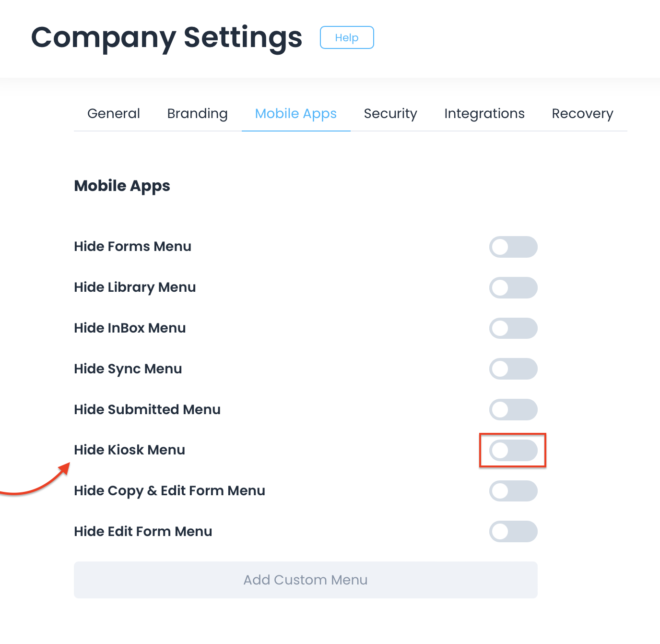
Task: Switch on Hide Submitted Menu
Action: [513, 410]
